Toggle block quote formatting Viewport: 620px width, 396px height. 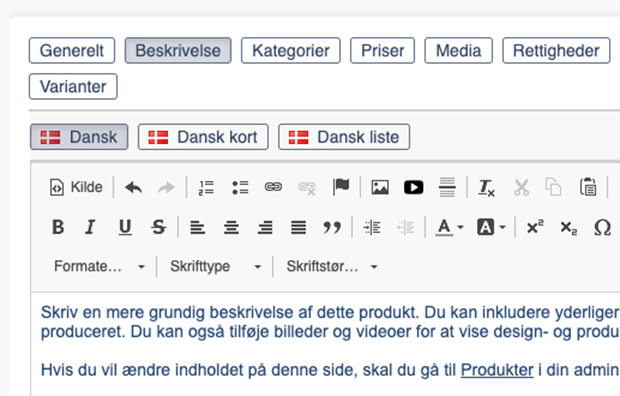click(332, 227)
